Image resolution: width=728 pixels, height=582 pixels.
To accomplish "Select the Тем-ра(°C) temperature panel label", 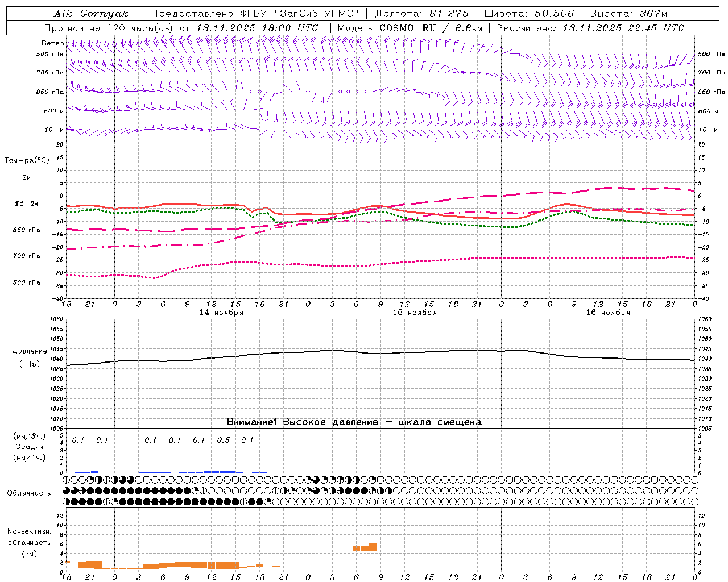I will point(27,161).
